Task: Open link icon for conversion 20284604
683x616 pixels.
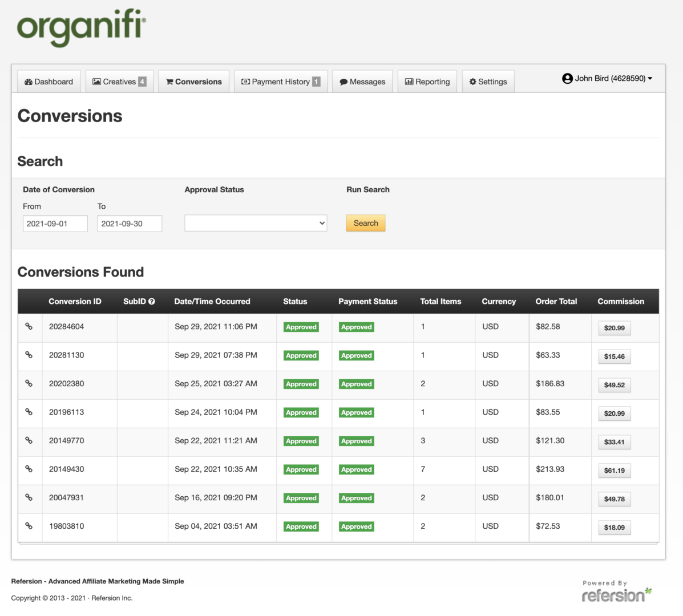Action: click(x=29, y=326)
